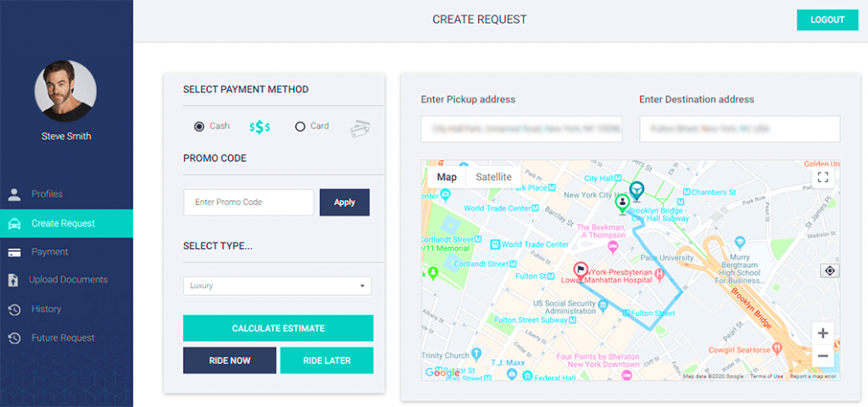This screenshot has height=407, width=868.
Task: Center map on my current location
Action: [829, 270]
